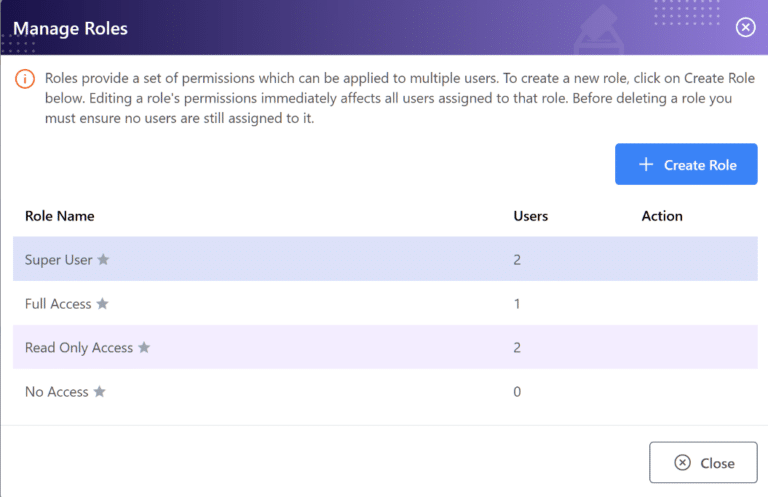Screen dimensions: 768x497
Task: Click the Action column header
Action: [x=662, y=216]
